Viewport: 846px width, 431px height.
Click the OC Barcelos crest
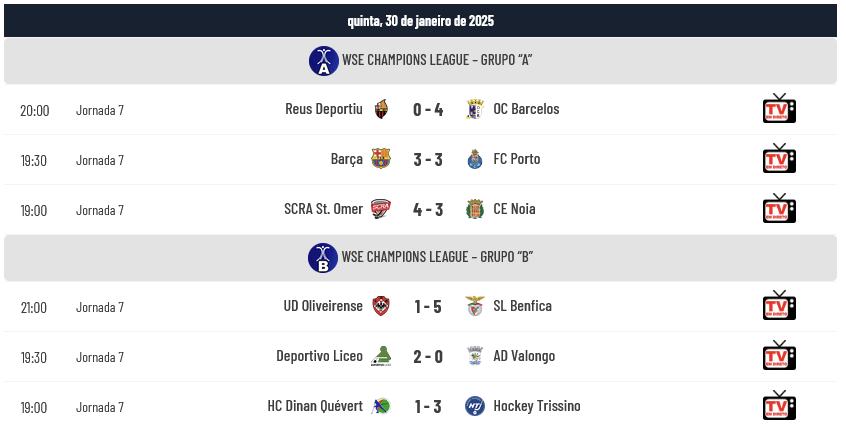475,109
